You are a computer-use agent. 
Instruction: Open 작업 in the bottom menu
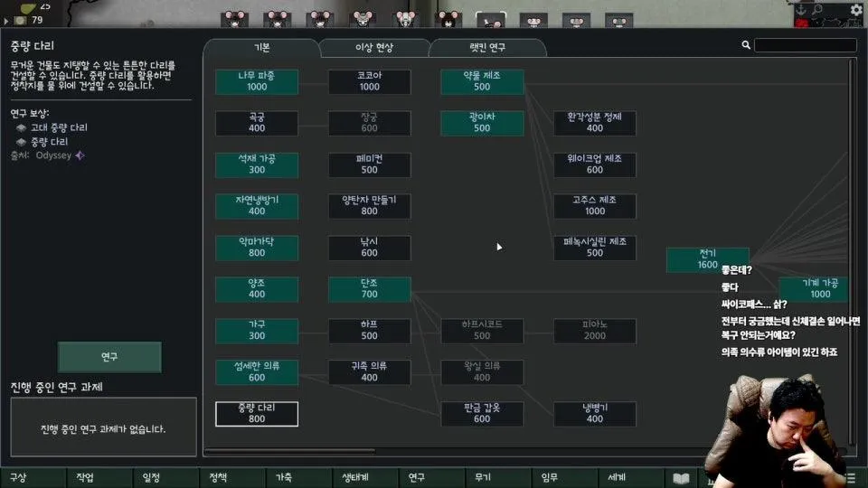99,477
